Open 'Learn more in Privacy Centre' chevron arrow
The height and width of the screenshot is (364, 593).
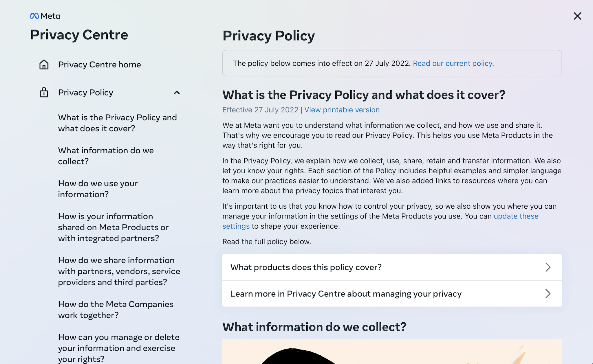[548, 294]
